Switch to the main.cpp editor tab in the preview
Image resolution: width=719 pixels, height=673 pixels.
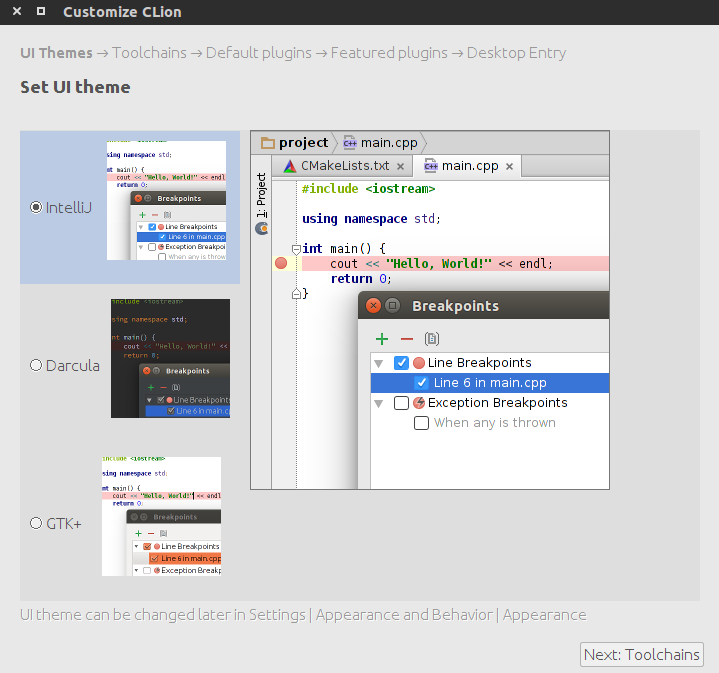coord(468,166)
